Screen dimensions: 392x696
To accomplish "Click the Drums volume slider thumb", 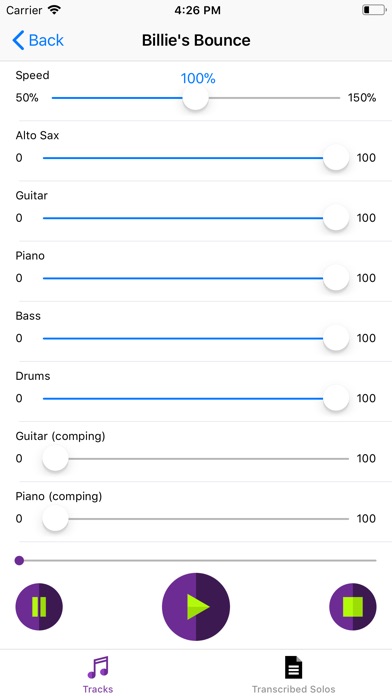I will coord(336,398).
